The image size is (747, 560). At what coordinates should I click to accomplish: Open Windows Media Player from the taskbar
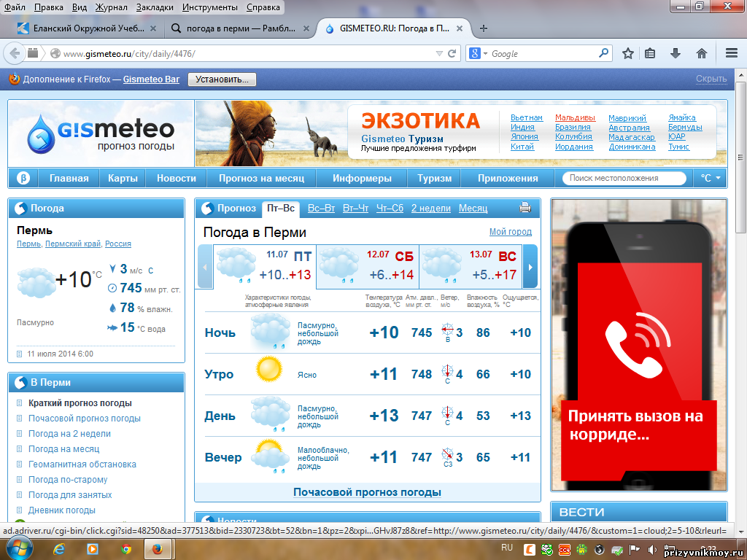(93, 550)
